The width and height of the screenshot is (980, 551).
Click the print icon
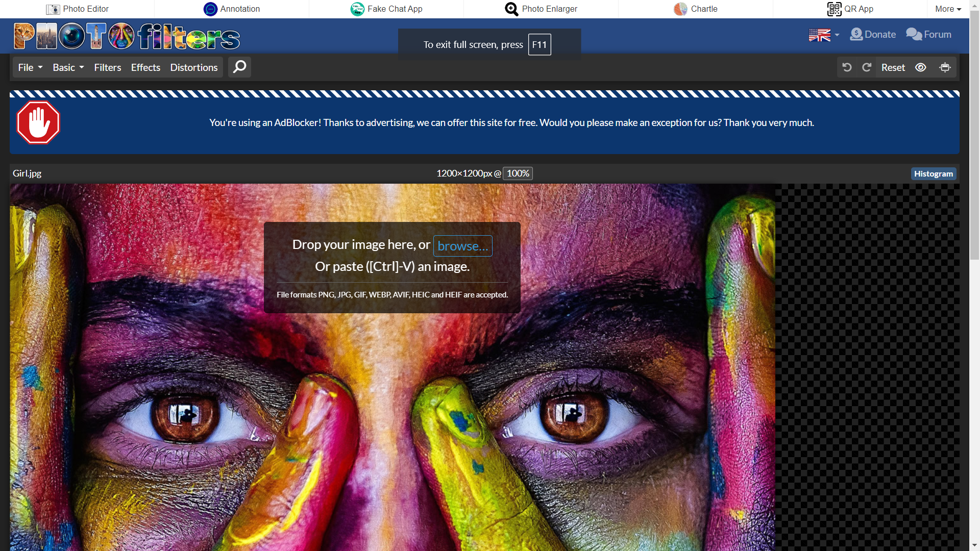945,67
